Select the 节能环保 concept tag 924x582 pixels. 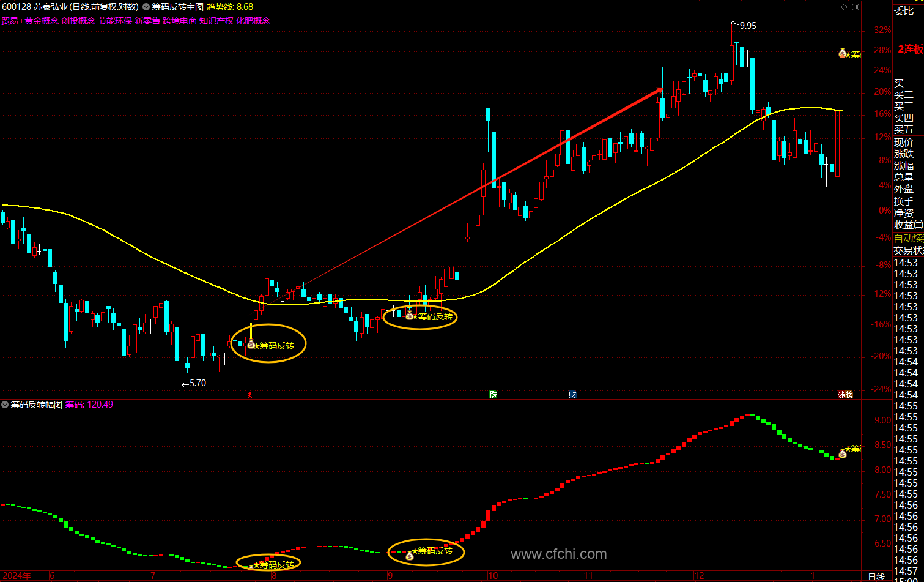coord(115,20)
